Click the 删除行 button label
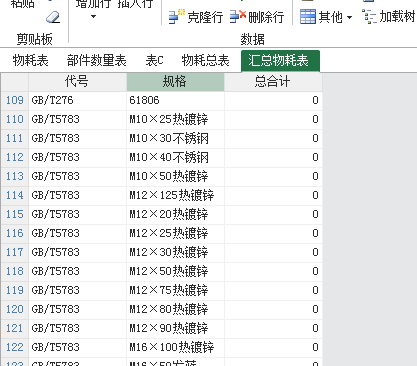This screenshot has width=417, height=366. coord(266,17)
